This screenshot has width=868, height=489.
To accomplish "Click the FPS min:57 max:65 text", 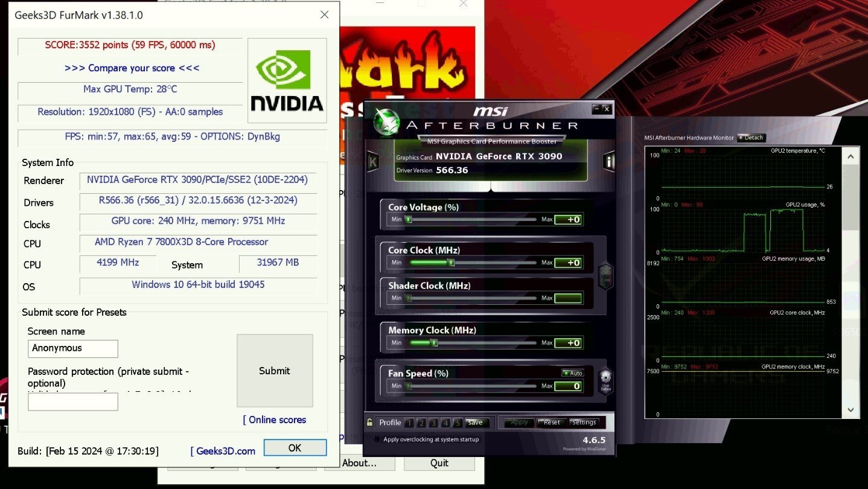I will click(172, 136).
